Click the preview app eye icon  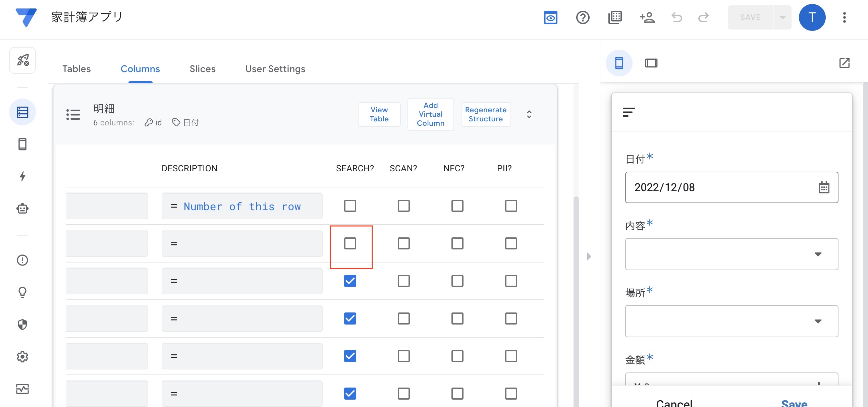point(550,17)
